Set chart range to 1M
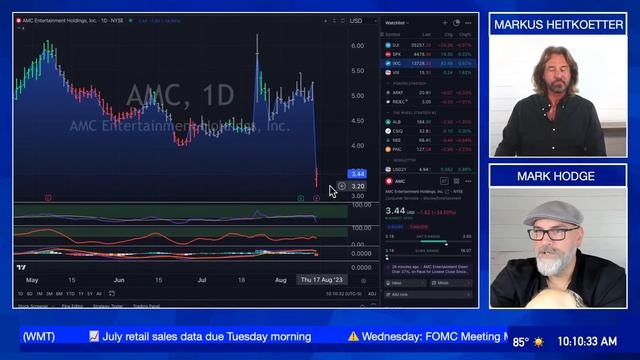Viewport: 640px width, 360px height. click(40, 293)
